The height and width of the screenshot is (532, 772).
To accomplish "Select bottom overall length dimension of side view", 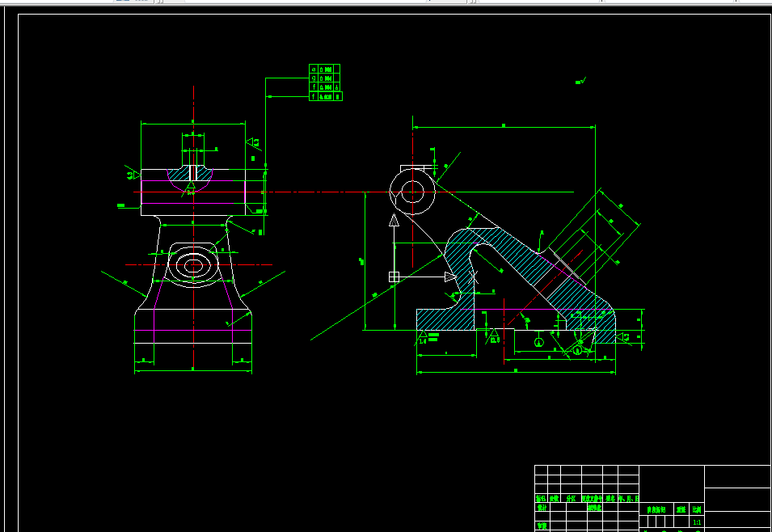I will point(516,373).
